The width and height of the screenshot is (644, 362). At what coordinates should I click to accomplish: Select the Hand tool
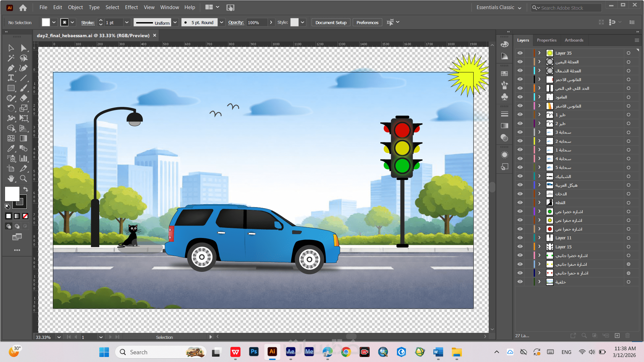(11, 178)
